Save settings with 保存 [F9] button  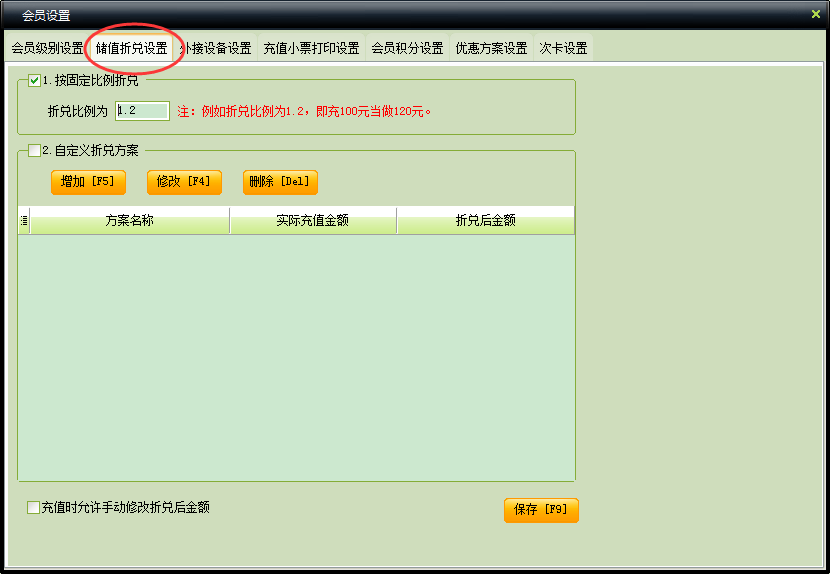coord(541,510)
